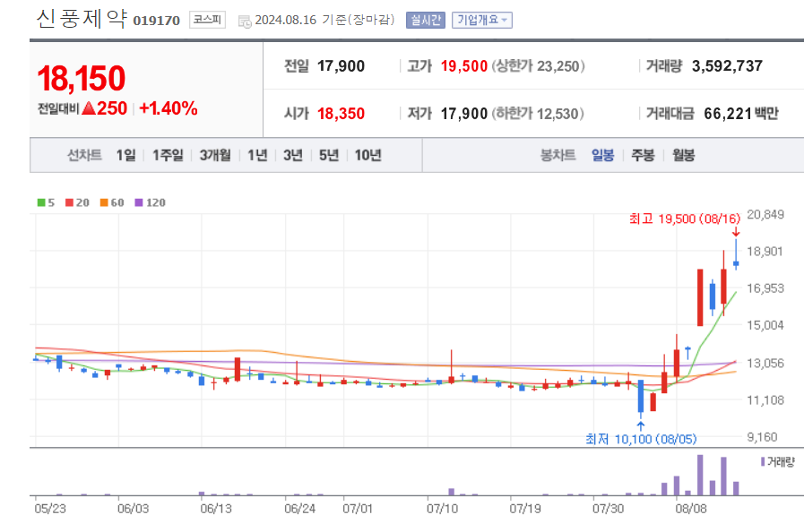
Task: Click the 2024.08.16 기준(장마감) date text
Action: 324,20
